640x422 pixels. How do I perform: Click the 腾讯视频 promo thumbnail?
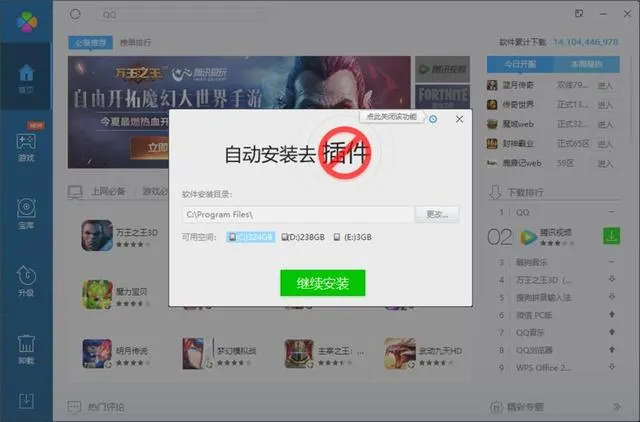click(442, 69)
